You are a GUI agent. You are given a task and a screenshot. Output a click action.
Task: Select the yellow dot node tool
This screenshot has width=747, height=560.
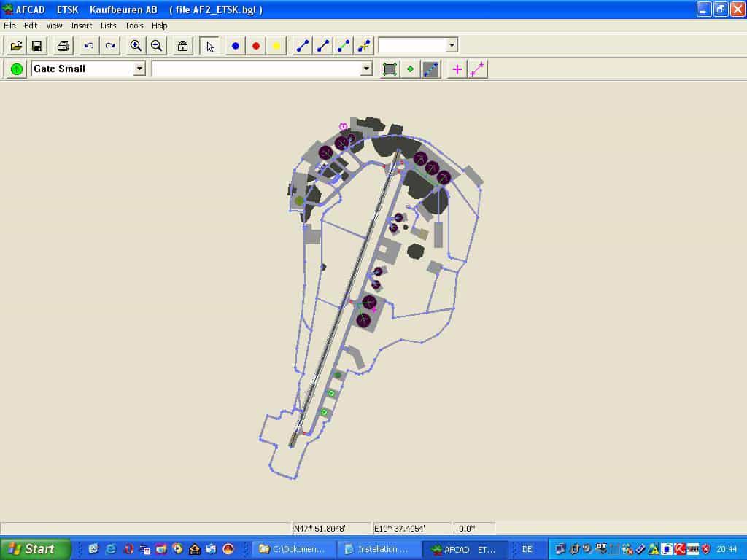click(x=276, y=46)
